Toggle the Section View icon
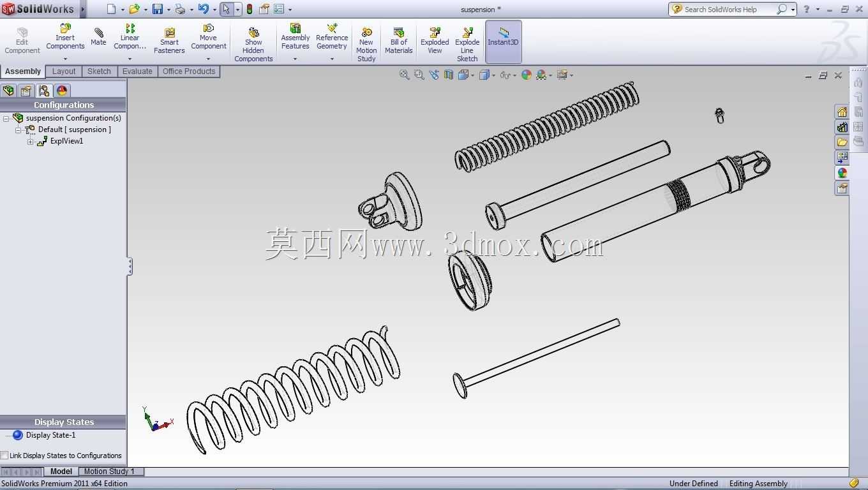The height and width of the screenshot is (490, 868). coord(449,75)
